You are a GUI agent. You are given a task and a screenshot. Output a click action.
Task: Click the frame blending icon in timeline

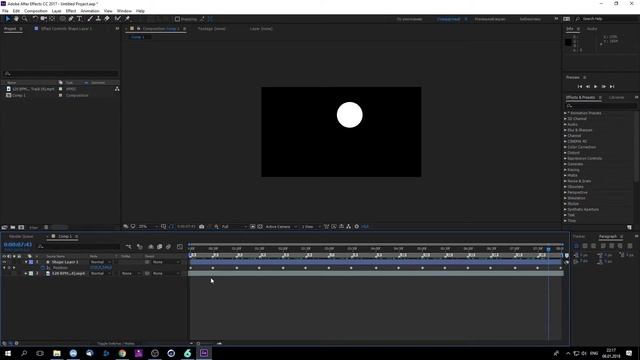[160, 247]
